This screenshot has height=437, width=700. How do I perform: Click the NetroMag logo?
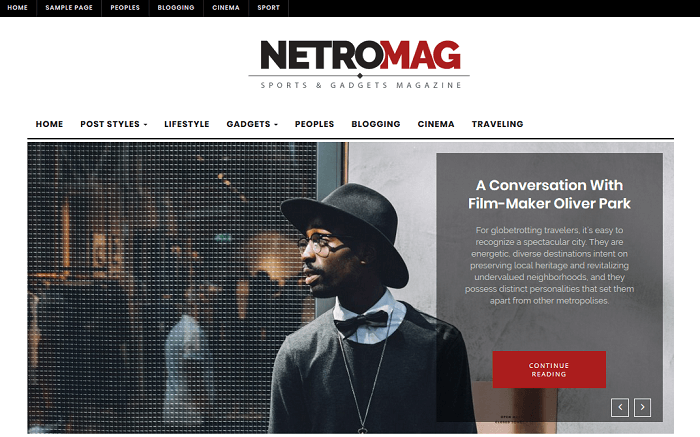359,65
